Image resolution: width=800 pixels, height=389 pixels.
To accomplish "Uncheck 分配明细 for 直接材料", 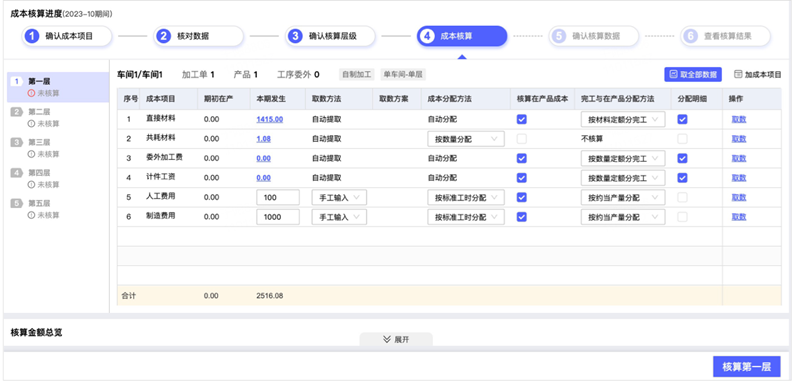I will (x=682, y=119).
